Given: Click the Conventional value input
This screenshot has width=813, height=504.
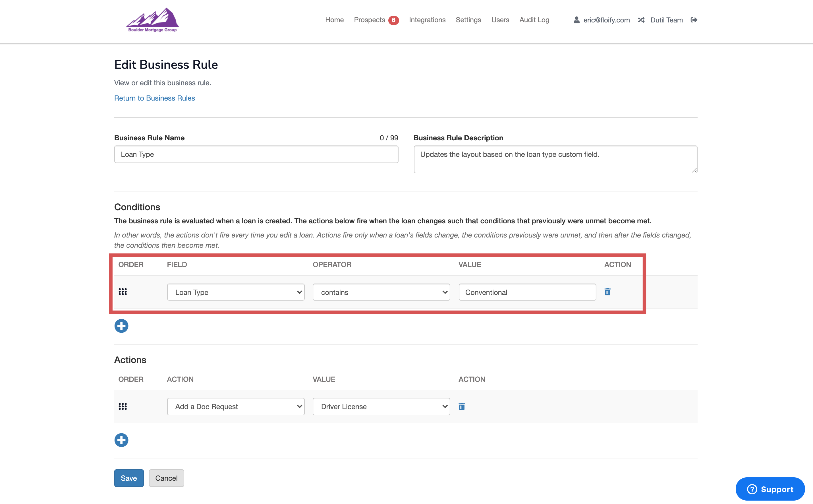Looking at the screenshot, I should (527, 292).
